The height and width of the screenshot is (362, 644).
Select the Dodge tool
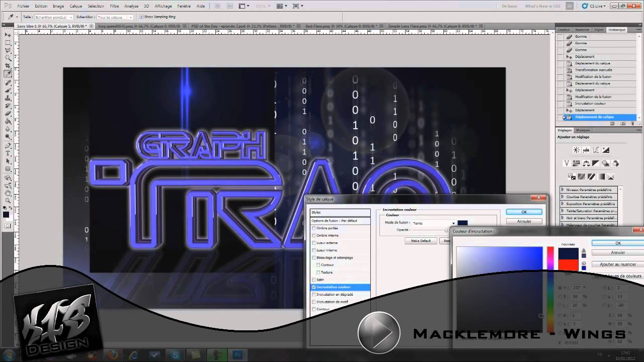8,137
